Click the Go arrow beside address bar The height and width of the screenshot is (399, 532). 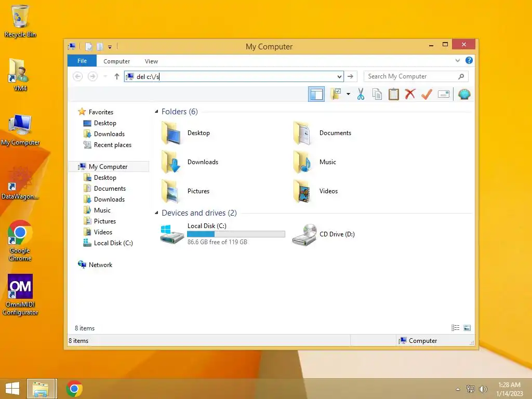pos(351,77)
